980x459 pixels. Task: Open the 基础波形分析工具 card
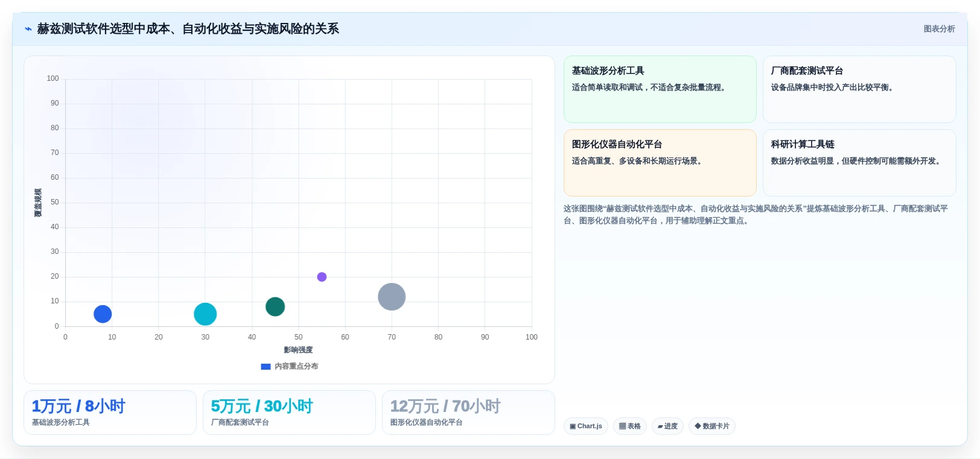click(x=660, y=89)
